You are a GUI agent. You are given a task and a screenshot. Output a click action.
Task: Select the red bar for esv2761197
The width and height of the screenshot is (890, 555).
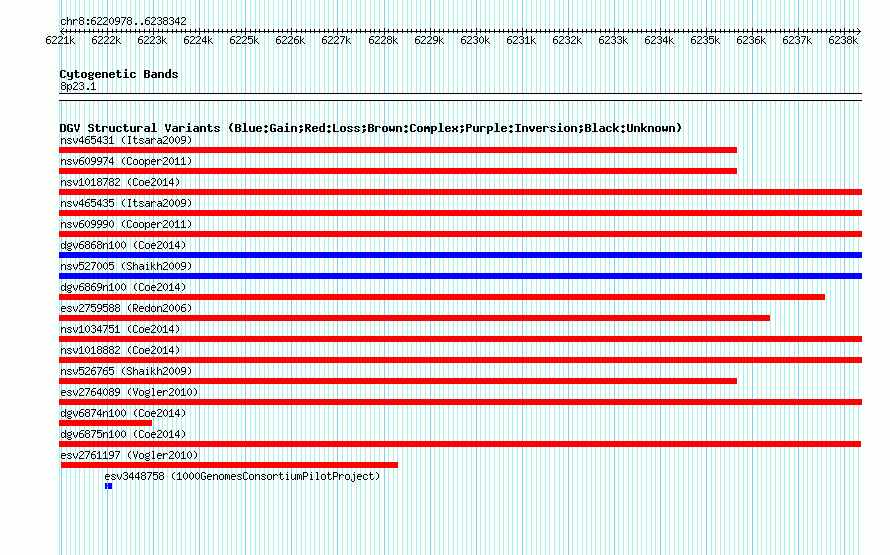(229, 465)
